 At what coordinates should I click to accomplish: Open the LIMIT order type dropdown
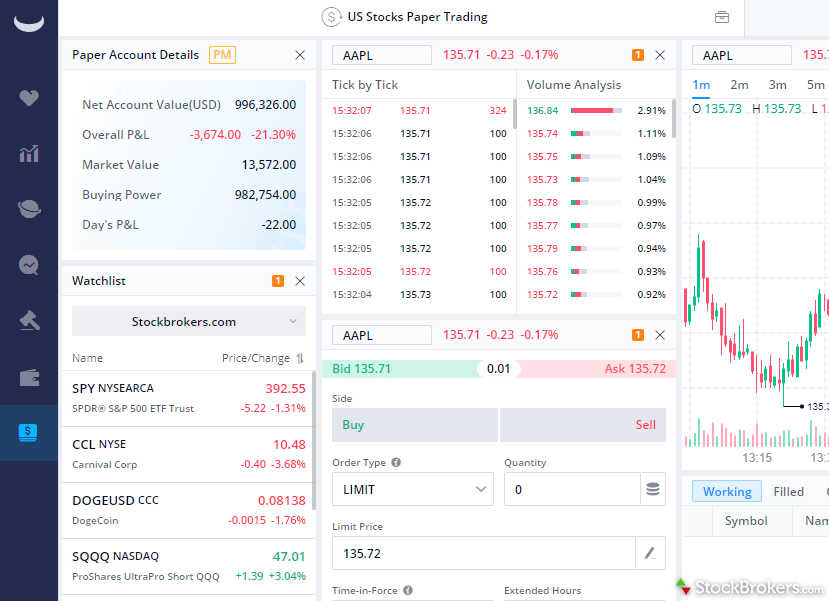tap(413, 489)
